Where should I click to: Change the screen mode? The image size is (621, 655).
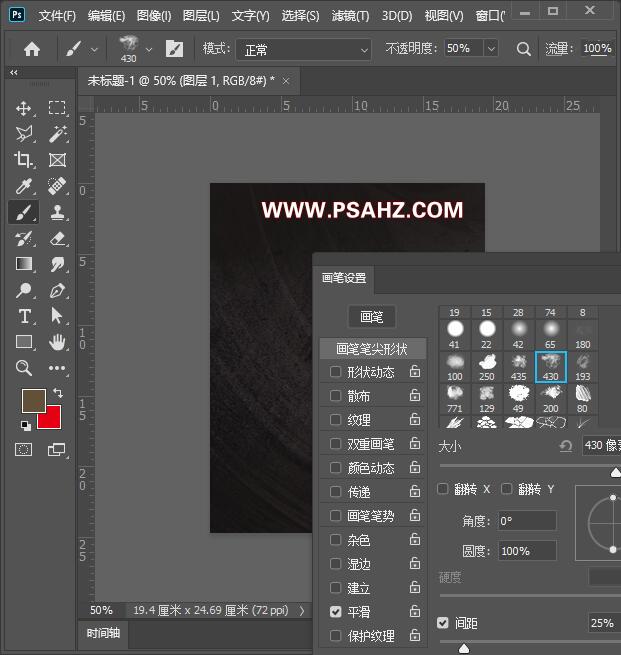tap(57, 450)
